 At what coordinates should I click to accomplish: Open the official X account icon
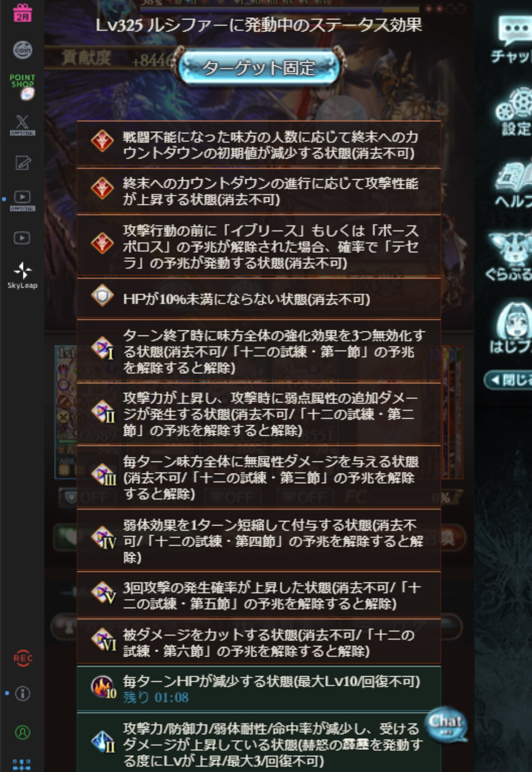coord(22,125)
